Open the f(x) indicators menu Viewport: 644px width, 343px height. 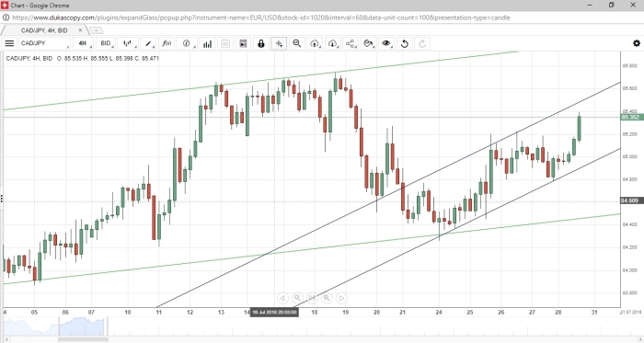click(167, 43)
